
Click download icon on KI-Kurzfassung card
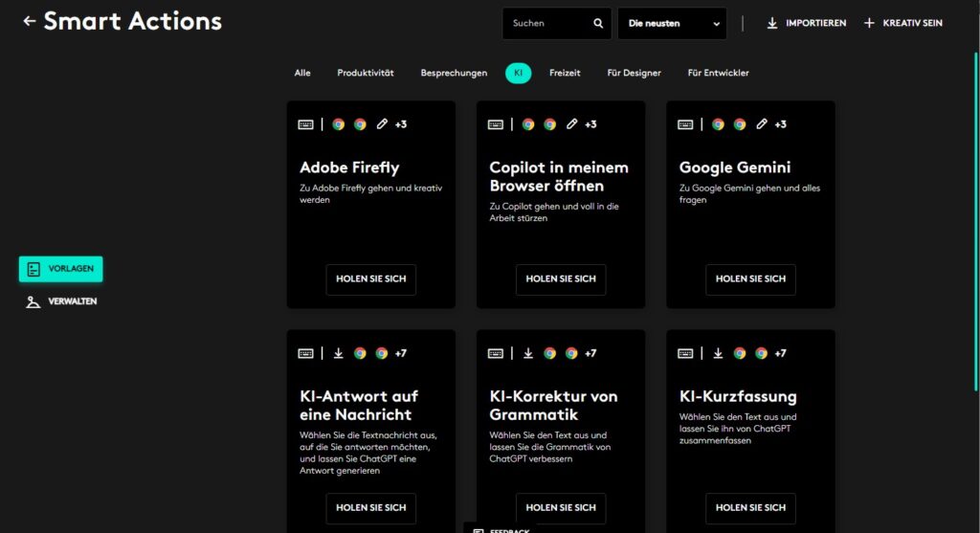click(x=718, y=354)
